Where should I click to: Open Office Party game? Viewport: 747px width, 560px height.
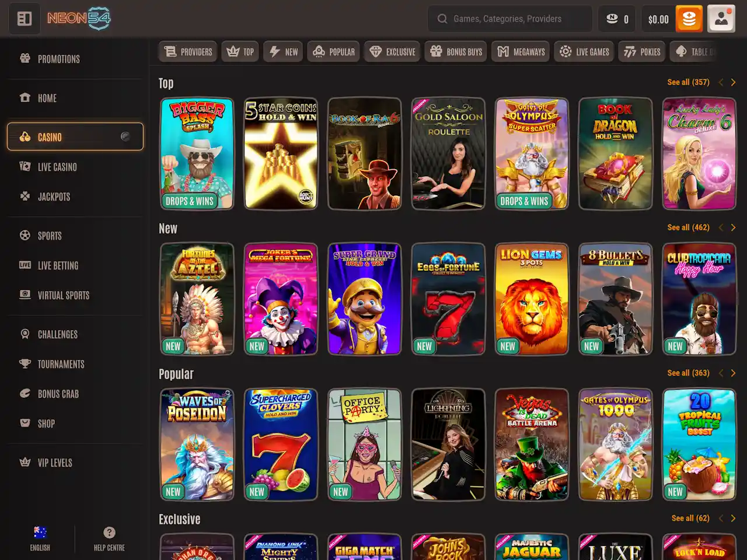tap(365, 444)
